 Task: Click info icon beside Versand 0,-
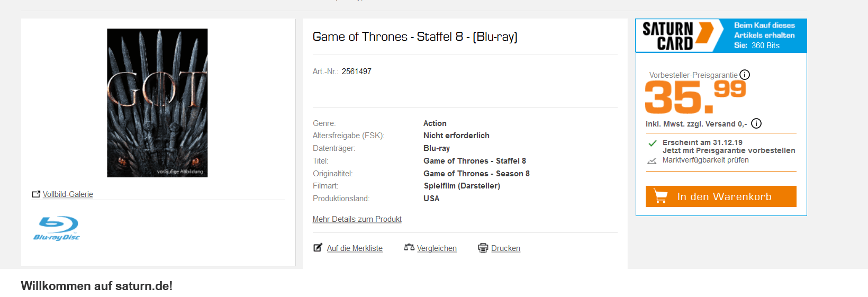(x=756, y=123)
